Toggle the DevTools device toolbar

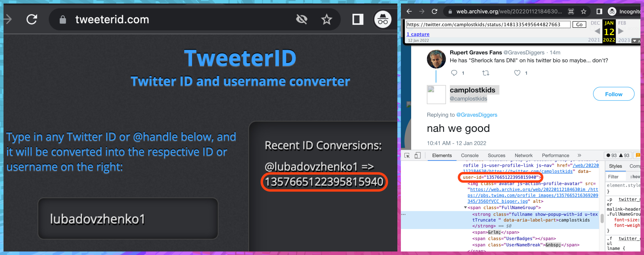(x=417, y=155)
